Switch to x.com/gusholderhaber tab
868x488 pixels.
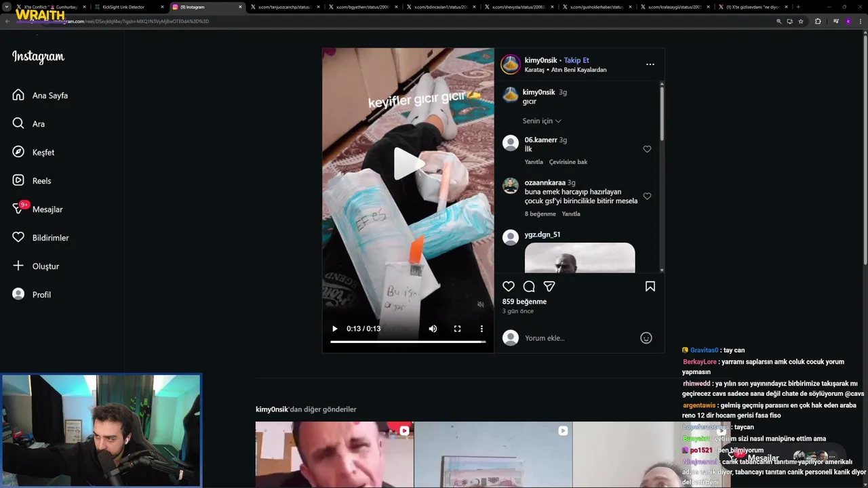[595, 7]
